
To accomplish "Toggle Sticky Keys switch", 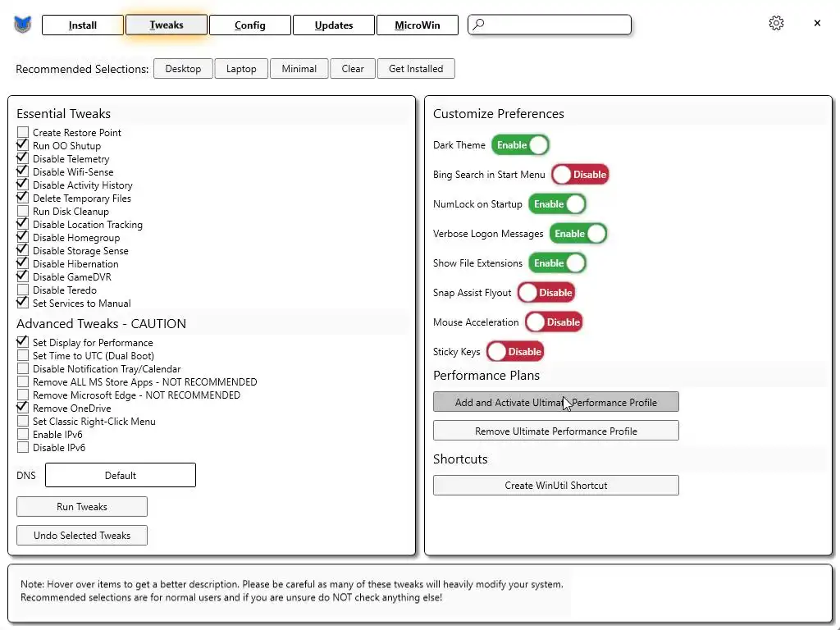I will click(515, 351).
